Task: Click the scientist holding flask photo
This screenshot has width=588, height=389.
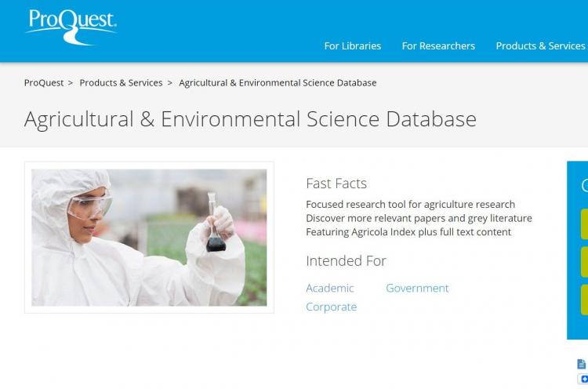Action: (149, 238)
